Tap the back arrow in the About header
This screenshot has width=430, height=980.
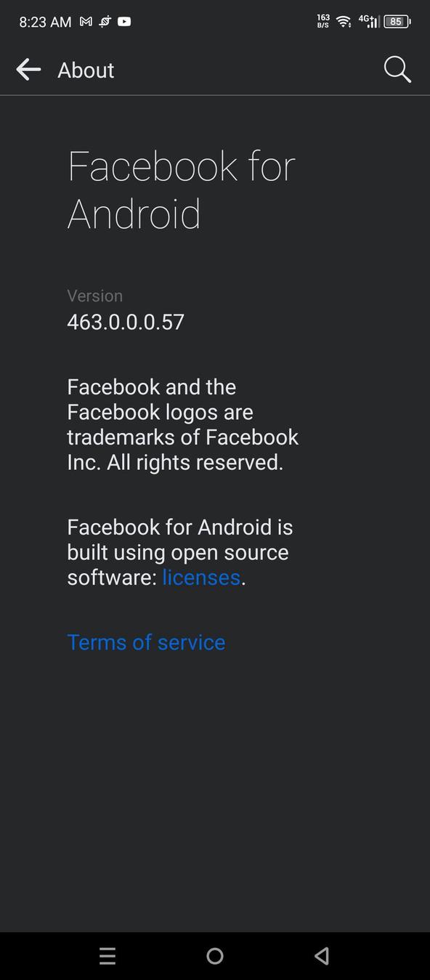[x=28, y=70]
